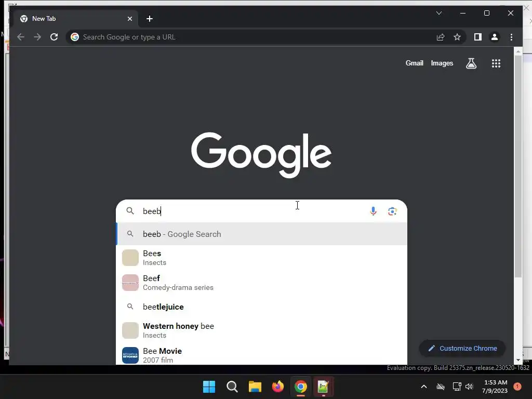Reload the page with the refresh icon

coord(54,37)
